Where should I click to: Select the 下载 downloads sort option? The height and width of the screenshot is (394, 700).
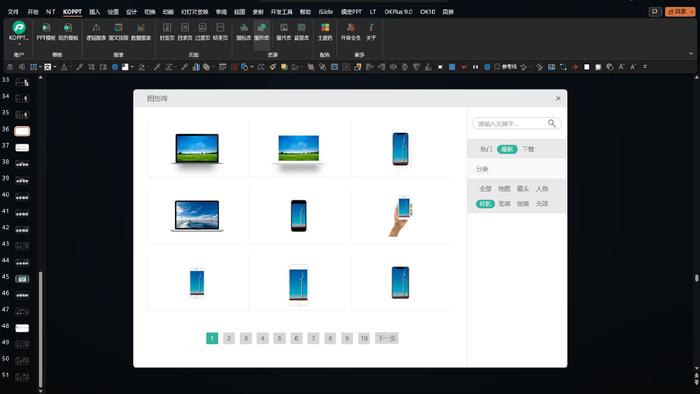[x=528, y=149]
